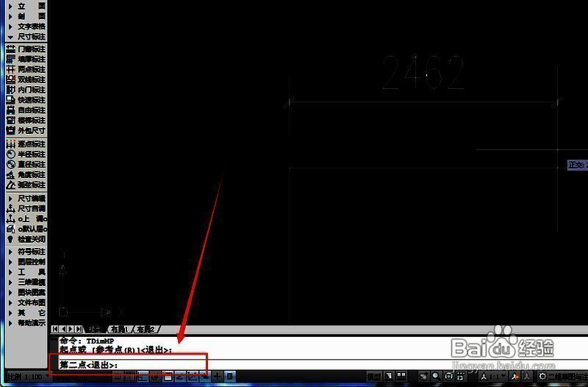
Task: Expand the 尺寸编辑 submenu
Action: coord(26,198)
